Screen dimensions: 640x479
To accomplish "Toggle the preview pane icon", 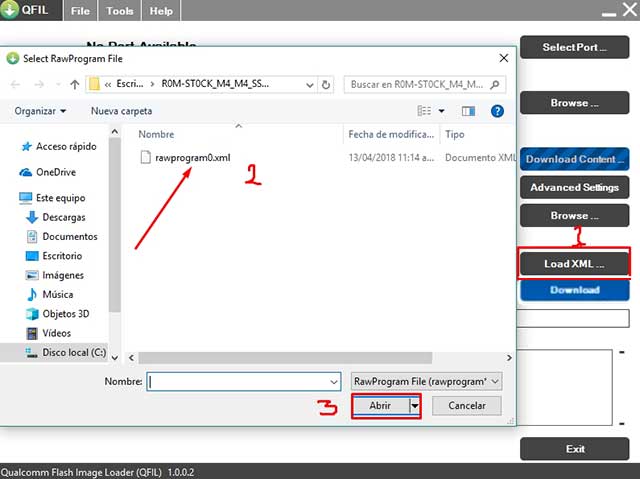I will 468,111.
